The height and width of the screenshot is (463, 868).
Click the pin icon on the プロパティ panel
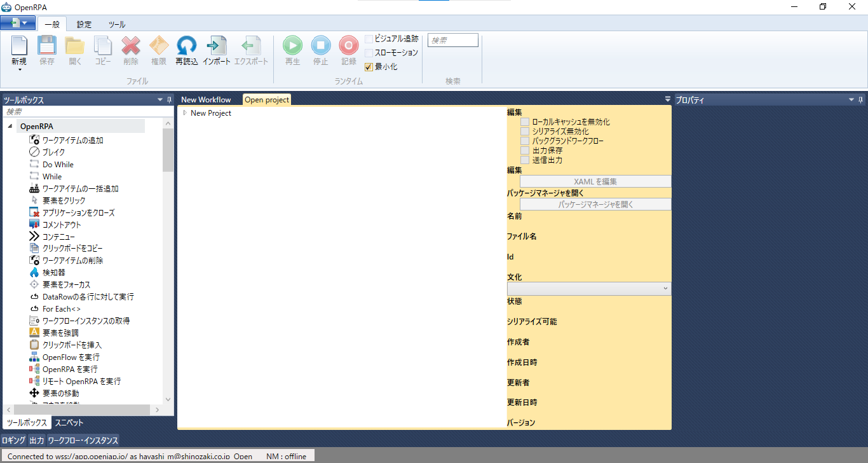coord(861,99)
